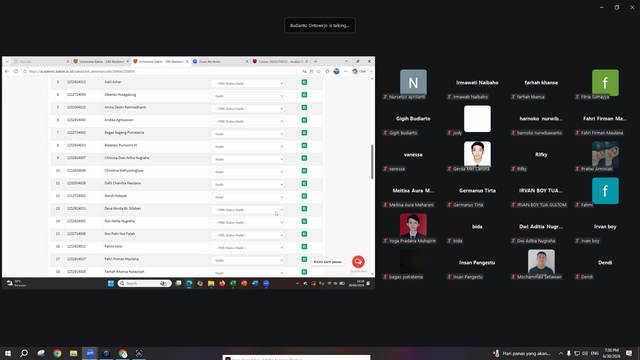
Task: Click the microphone icon in system tray
Action: pyautogui.click(x=569, y=353)
